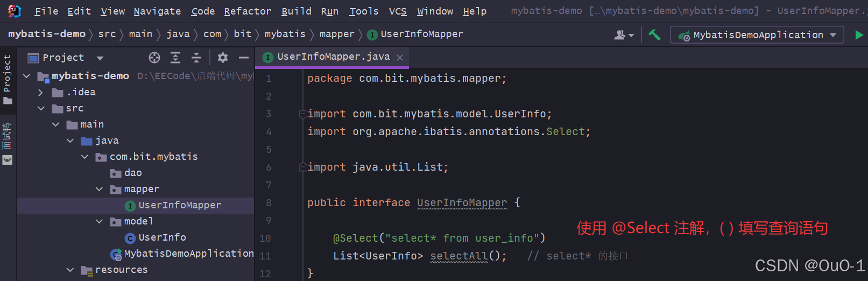
Task: Click the green Run button
Action: point(859,35)
